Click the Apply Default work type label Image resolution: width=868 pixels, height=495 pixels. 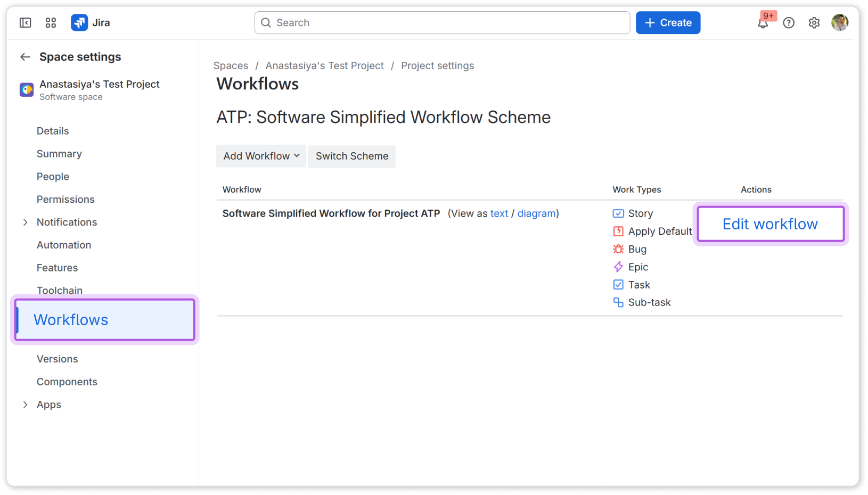[660, 232]
